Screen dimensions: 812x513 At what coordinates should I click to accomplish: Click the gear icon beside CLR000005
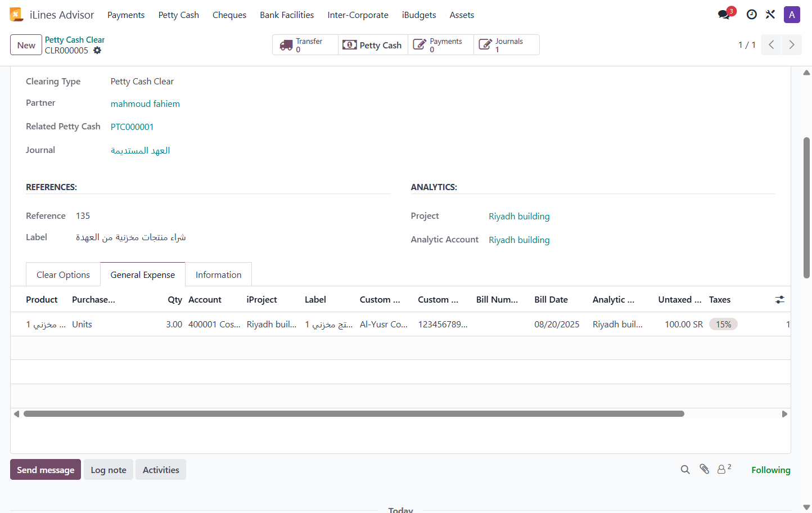pos(97,51)
